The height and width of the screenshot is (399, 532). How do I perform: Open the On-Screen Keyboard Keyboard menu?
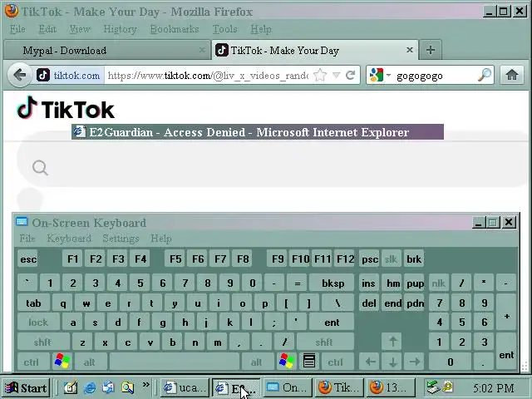click(x=69, y=239)
